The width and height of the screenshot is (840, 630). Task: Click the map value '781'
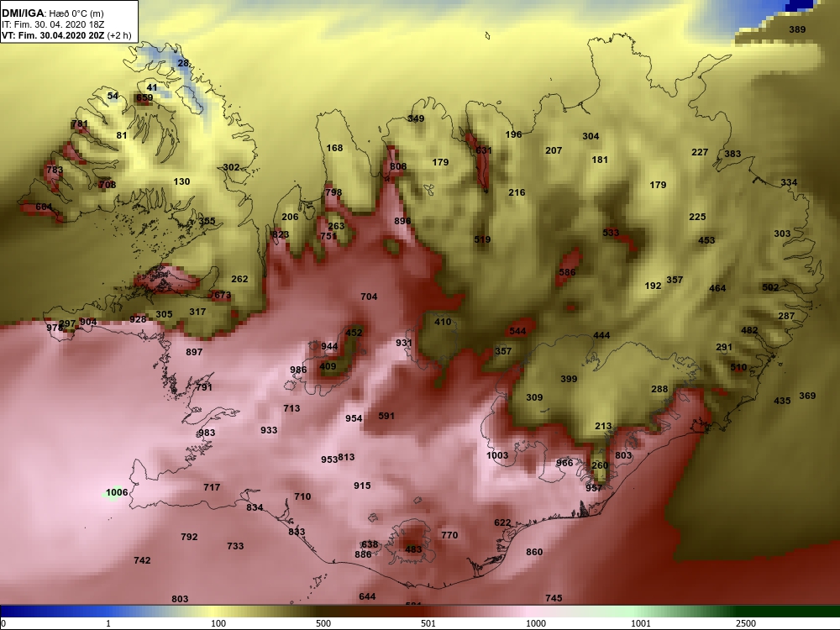click(x=79, y=123)
